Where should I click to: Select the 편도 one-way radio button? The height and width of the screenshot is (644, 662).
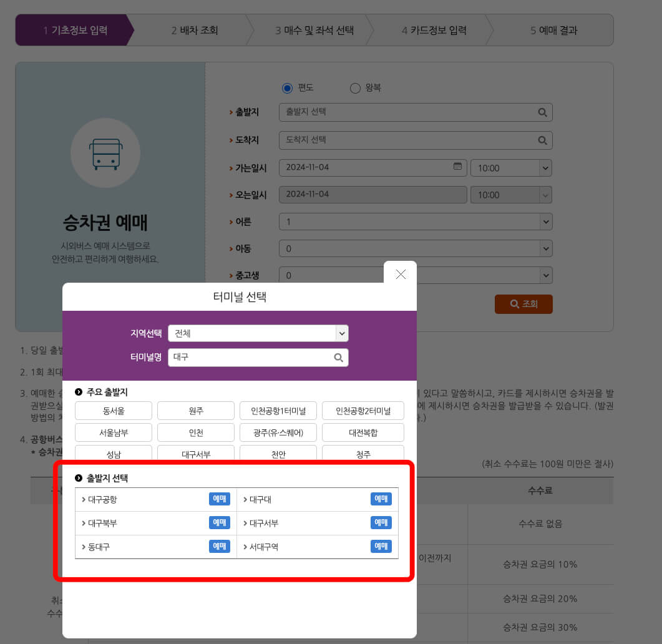tap(287, 88)
